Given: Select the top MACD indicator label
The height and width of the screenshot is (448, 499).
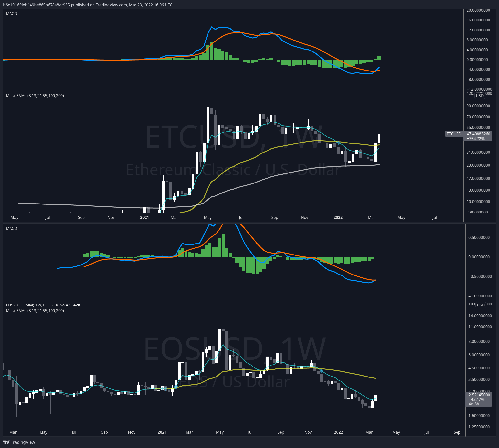Looking at the screenshot, I should pos(11,14).
